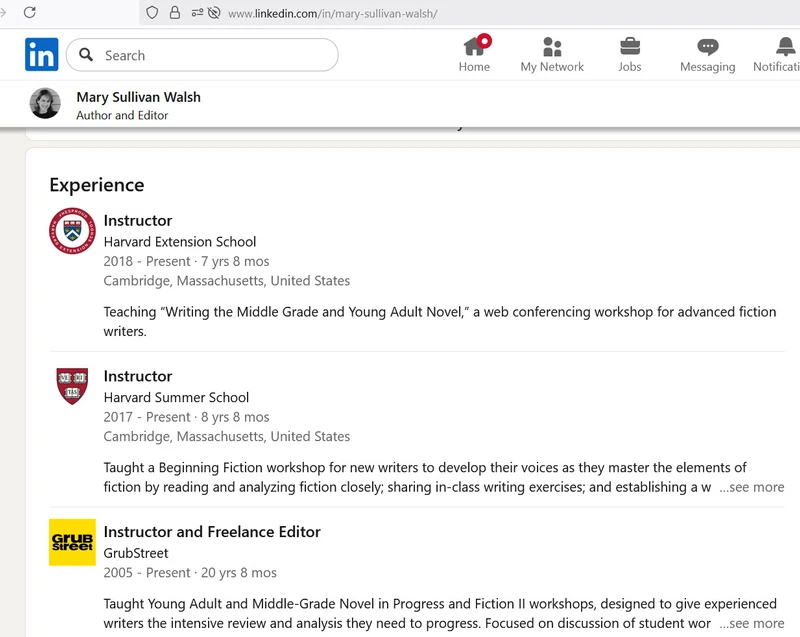Screen dimensions: 800x637
Task: Go to Home in the navigation bar
Action: (x=474, y=55)
